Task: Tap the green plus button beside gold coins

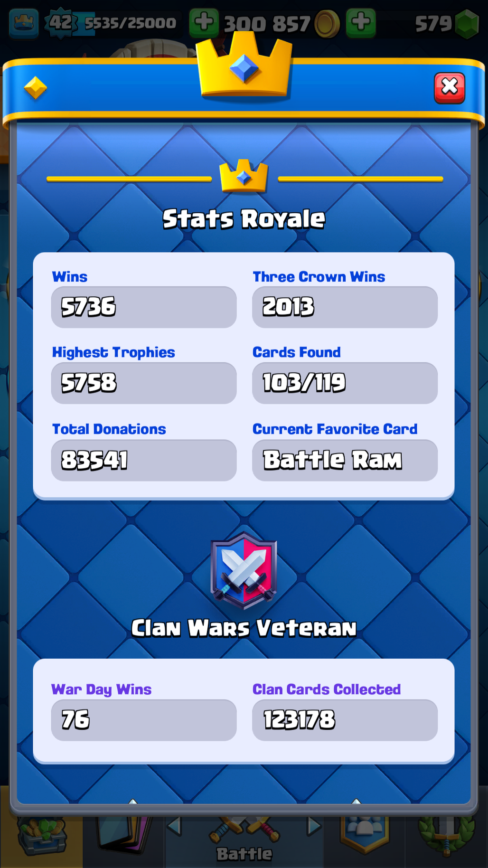Action: (204, 22)
